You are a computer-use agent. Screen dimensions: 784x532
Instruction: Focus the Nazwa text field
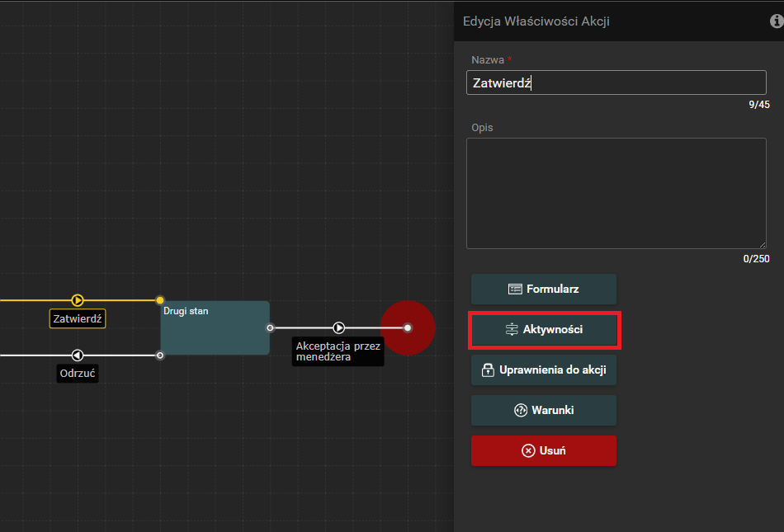(616, 82)
